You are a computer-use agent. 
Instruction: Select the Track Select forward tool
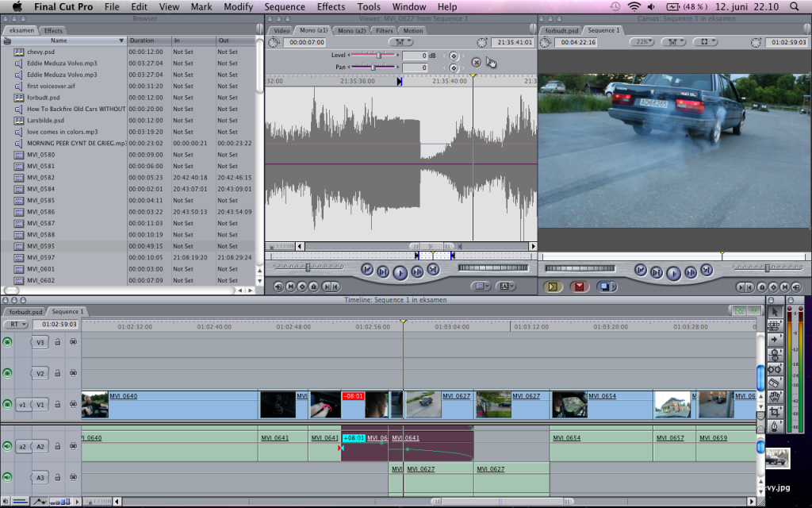click(775, 340)
